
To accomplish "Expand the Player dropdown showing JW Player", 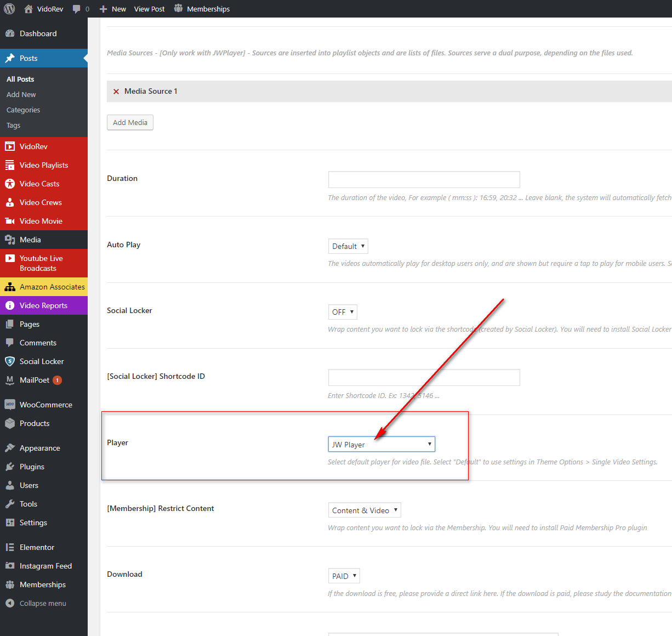I will tap(381, 444).
